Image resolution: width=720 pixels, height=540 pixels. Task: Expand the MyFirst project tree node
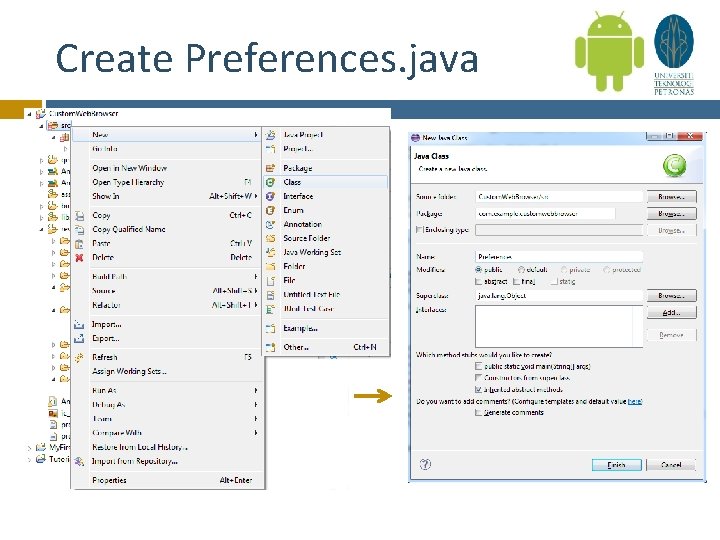30,447
